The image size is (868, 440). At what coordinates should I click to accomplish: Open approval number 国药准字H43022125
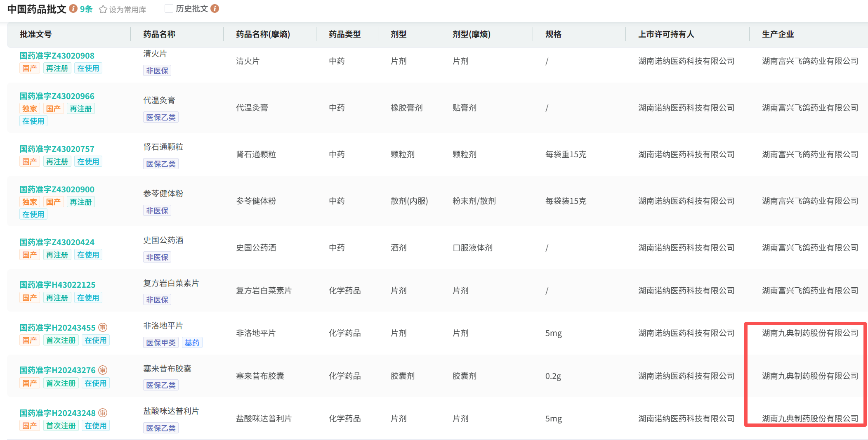point(57,285)
